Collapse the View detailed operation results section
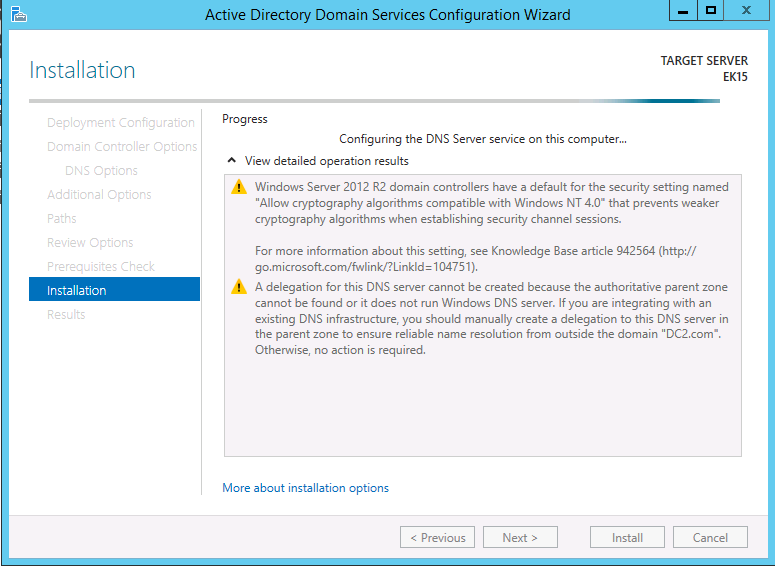Viewport: 775px width, 566px height. coord(232,160)
